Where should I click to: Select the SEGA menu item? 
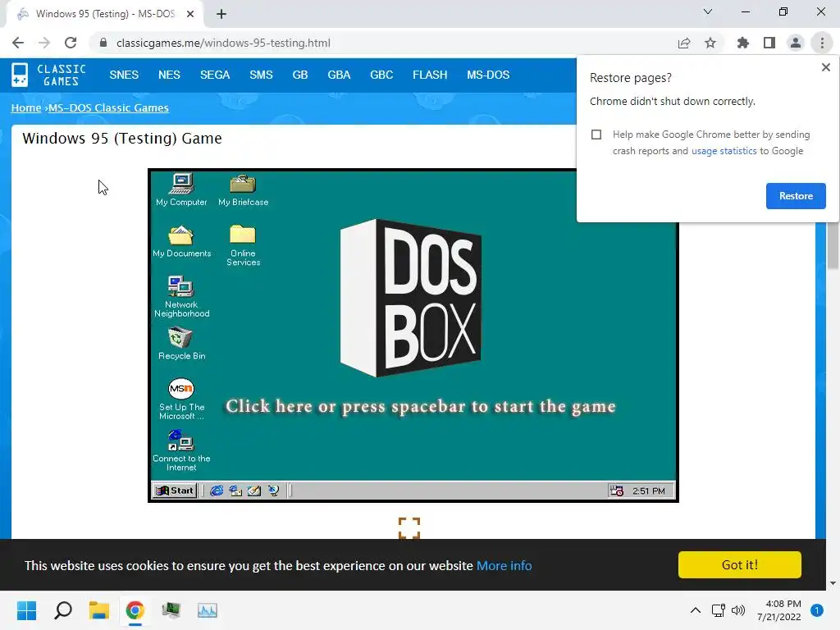point(215,75)
